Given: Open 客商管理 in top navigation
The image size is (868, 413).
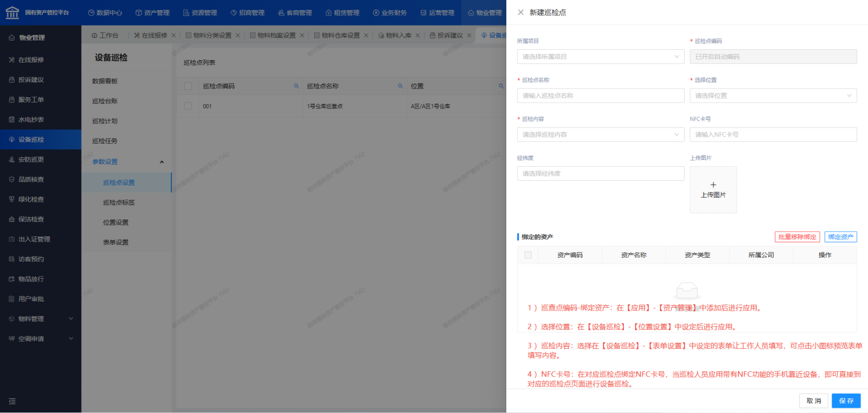Looking at the screenshot, I should coord(295,13).
